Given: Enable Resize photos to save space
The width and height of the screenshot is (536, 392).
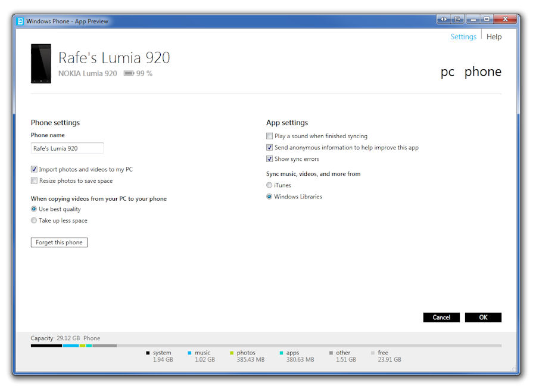Looking at the screenshot, I should pyautogui.click(x=34, y=181).
